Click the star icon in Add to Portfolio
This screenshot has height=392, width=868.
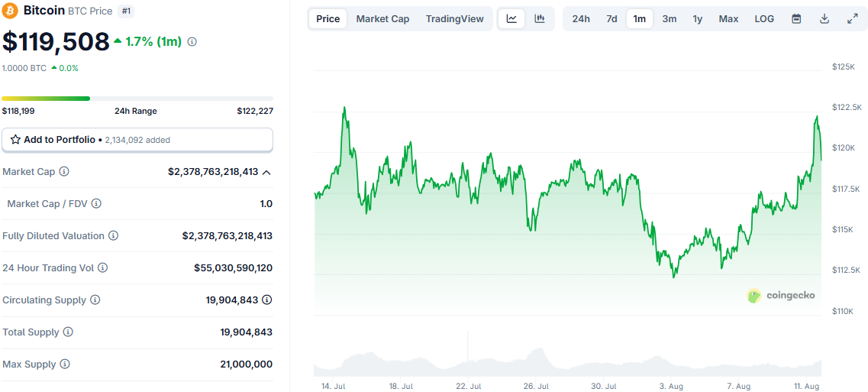click(x=15, y=140)
